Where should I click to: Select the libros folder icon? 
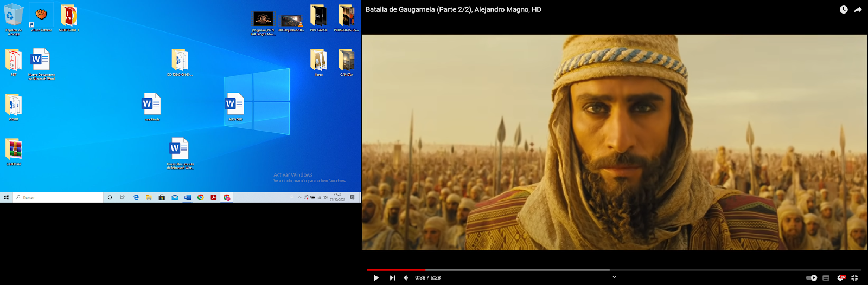(318, 62)
